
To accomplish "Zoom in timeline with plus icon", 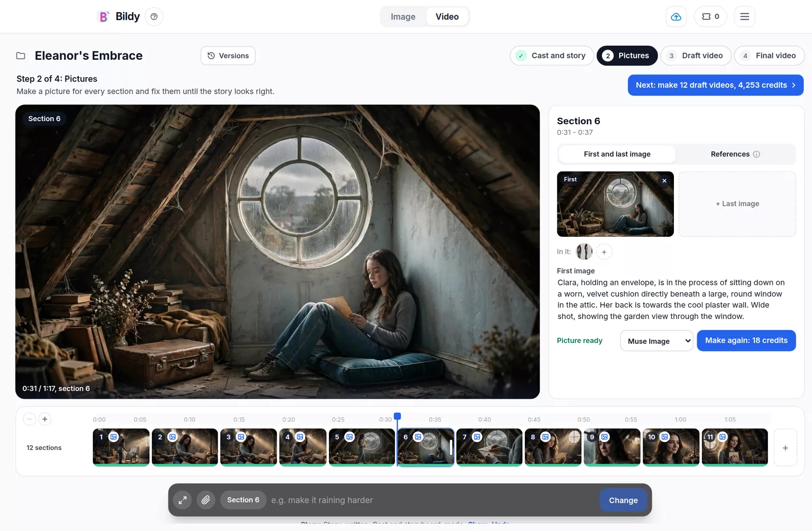I will click(x=45, y=419).
